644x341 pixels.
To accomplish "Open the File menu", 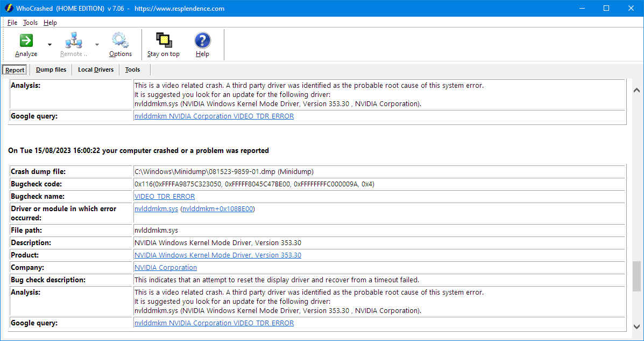I will (12, 23).
